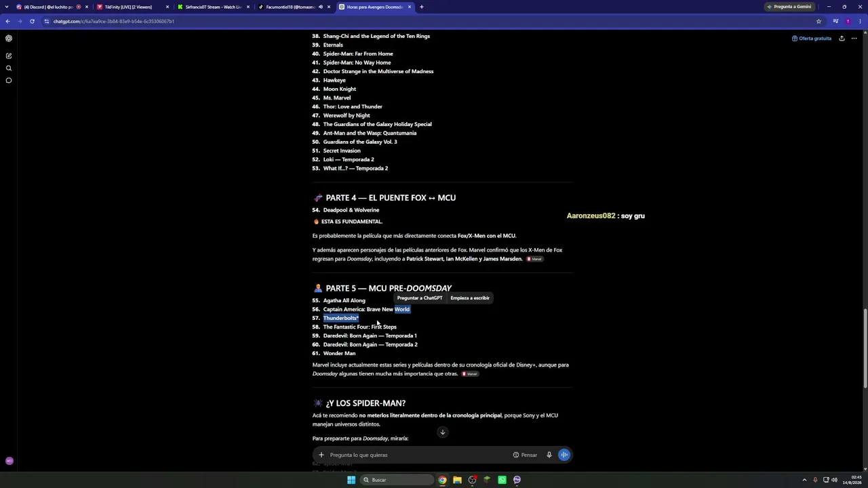Focus the 'Pregunta lo que quieras' input
This screenshot has height=488, width=868.
(x=417, y=455)
